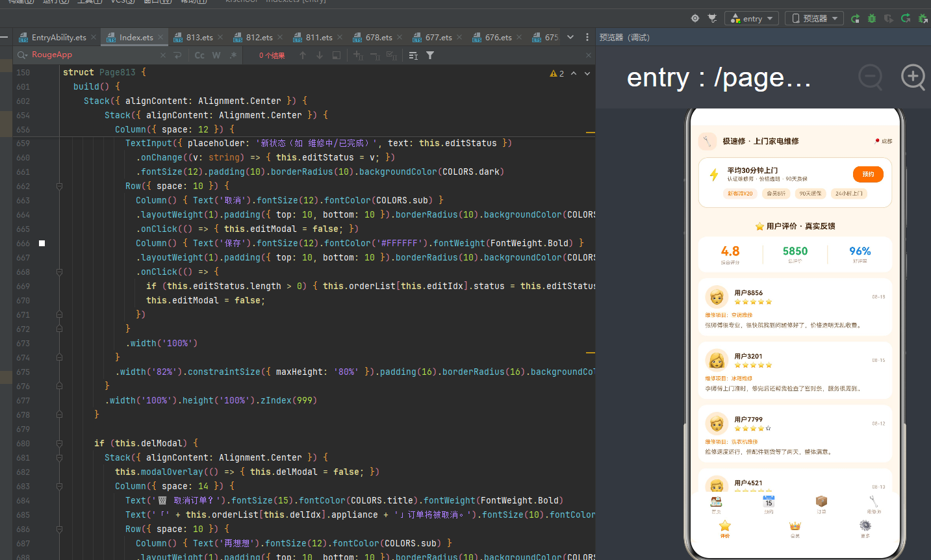Collapse the fold marker at line 680
This screenshot has height=560, width=931.
59,443
